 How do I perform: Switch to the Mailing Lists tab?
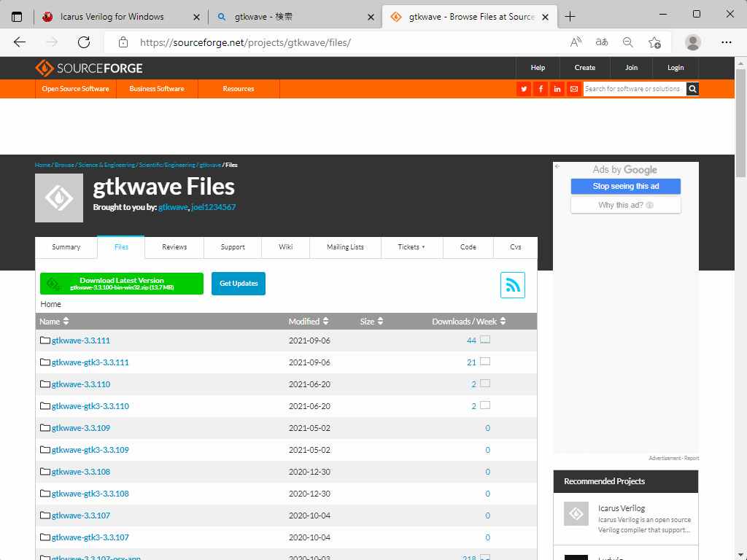(345, 247)
